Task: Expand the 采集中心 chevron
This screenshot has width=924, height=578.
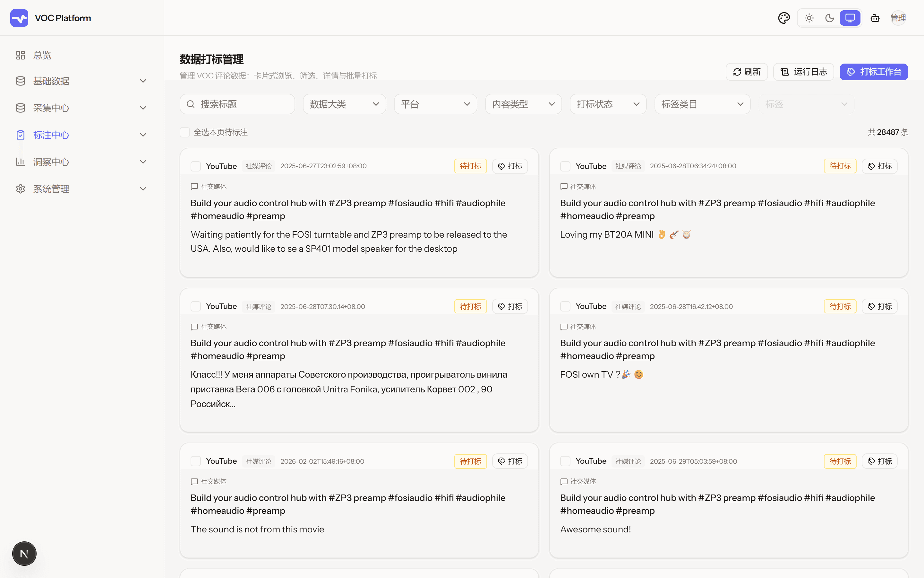Action: click(x=143, y=108)
